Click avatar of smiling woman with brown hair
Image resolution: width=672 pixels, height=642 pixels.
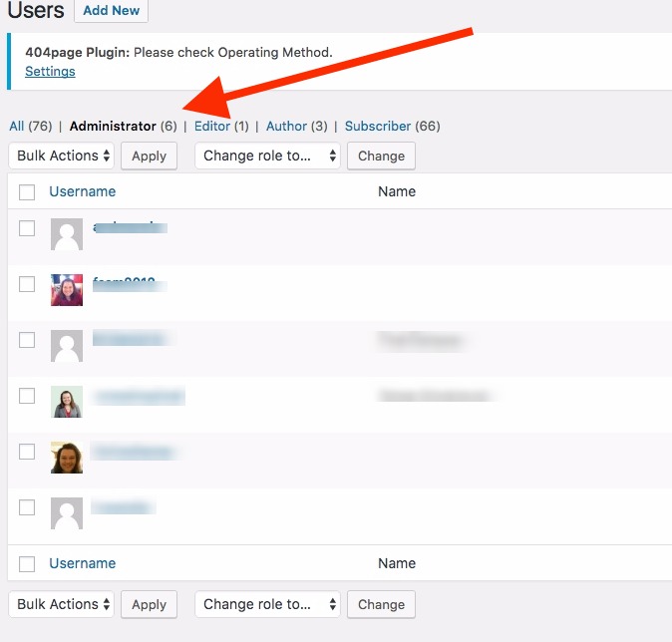coord(67,458)
